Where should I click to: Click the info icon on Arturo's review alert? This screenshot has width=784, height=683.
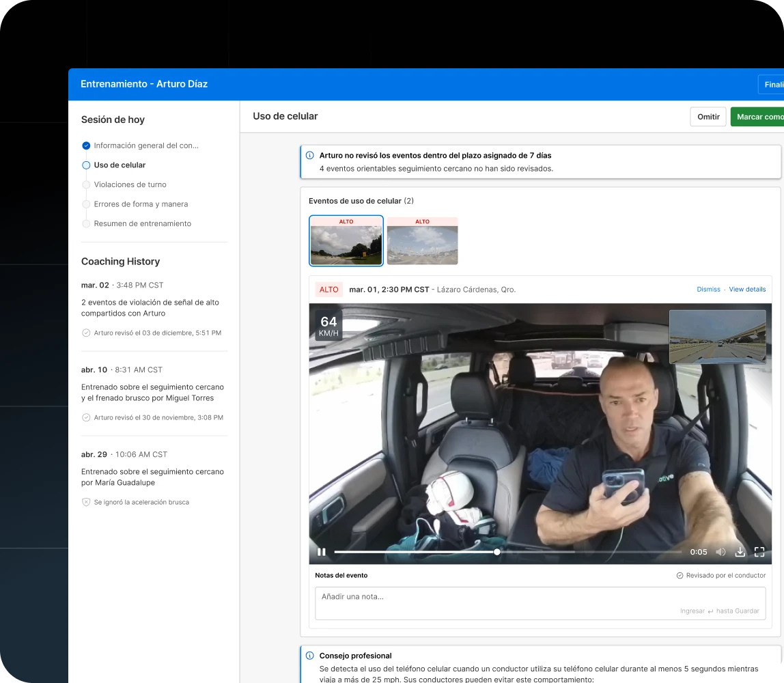(x=310, y=156)
